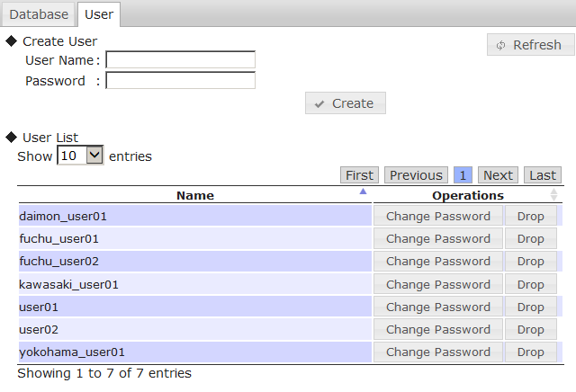Viewport: 576px width, 392px height.
Task: Select the User tab
Action: [x=98, y=14]
